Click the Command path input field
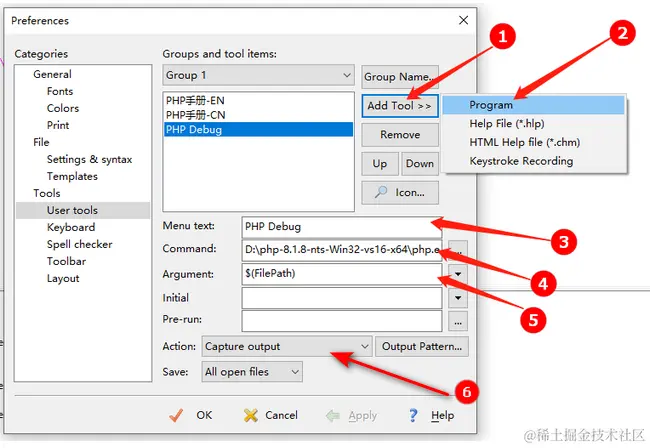The image size is (650, 448). 342,250
